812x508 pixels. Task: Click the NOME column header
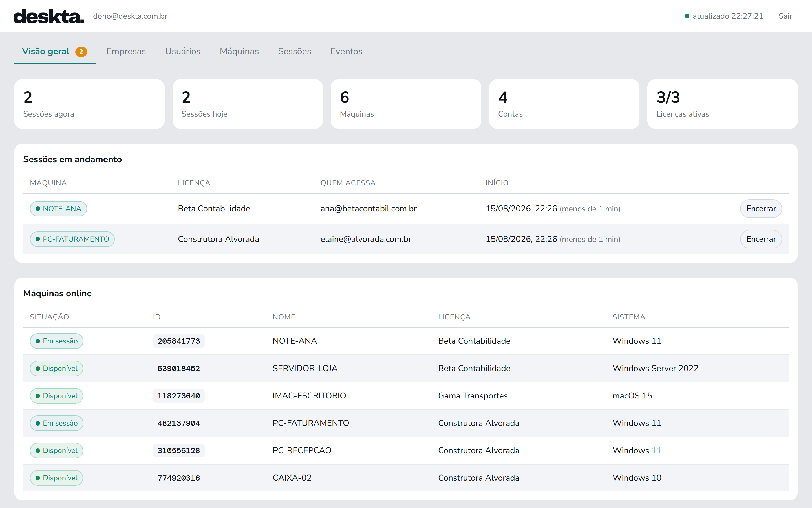pyautogui.click(x=284, y=317)
